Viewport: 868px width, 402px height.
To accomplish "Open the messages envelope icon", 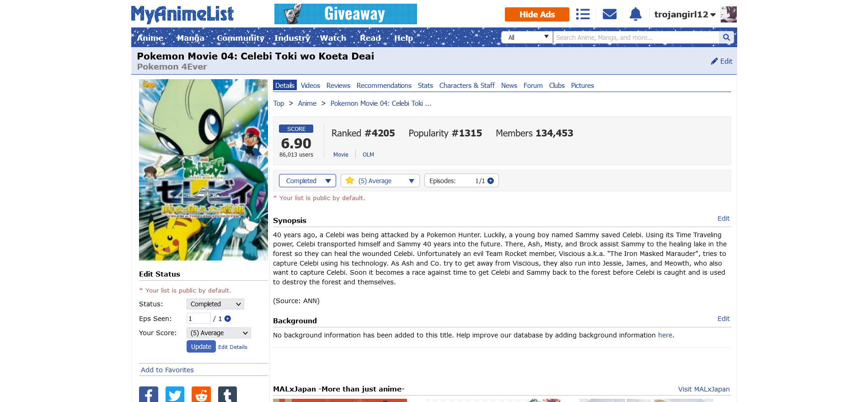I will (610, 14).
